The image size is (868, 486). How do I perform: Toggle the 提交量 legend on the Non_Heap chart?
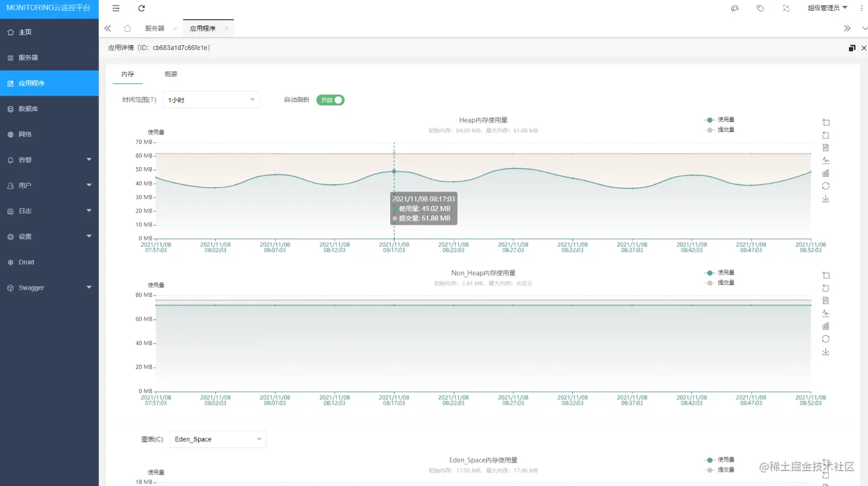[719, 283]
